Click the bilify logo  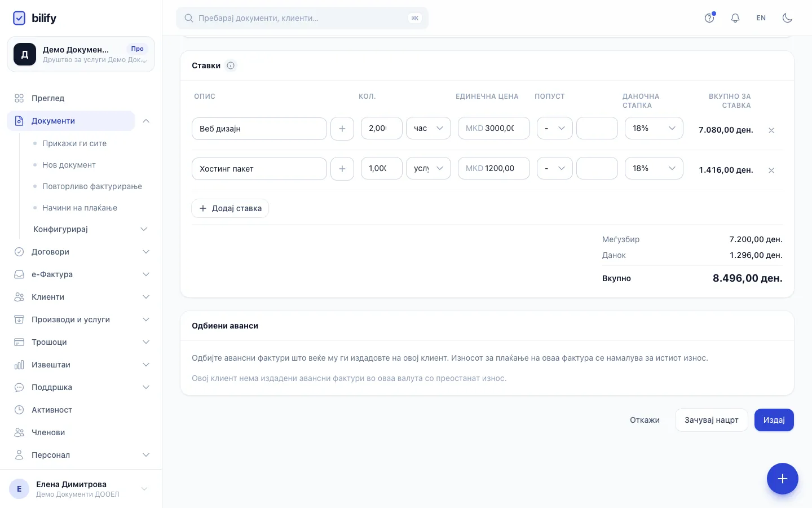point(34,18)
